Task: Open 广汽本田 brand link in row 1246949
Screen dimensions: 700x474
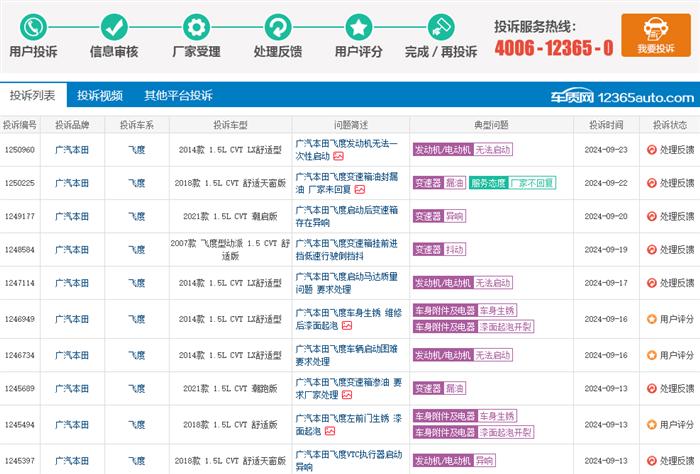Action: [72, 319]
